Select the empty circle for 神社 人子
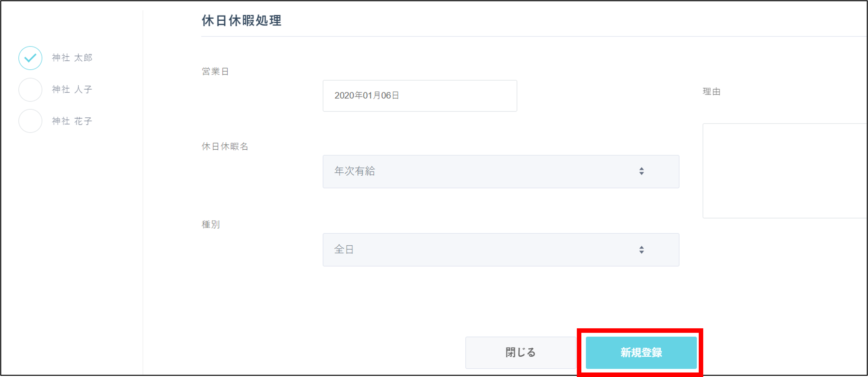The width and height of the screenshot is (868, 377). (30, 90)
